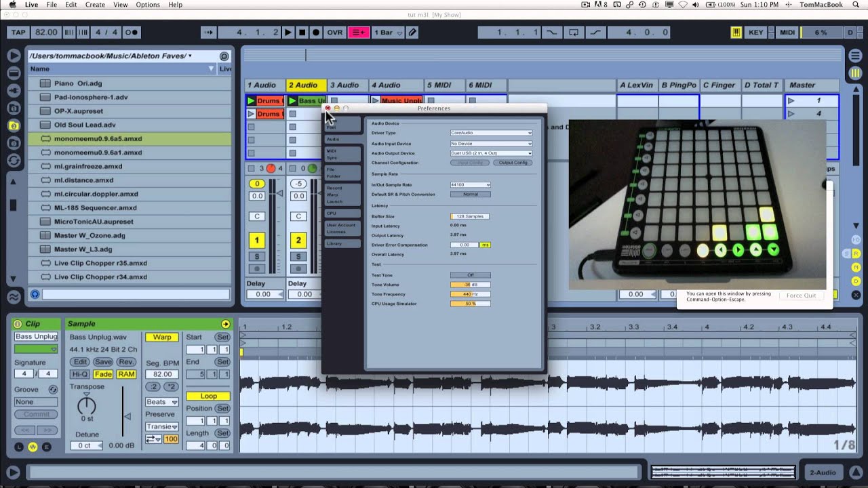The height and width of the screenshot is (488, 868).
Task: Click the Rev. reverse sample button
Action: (126, 362)
